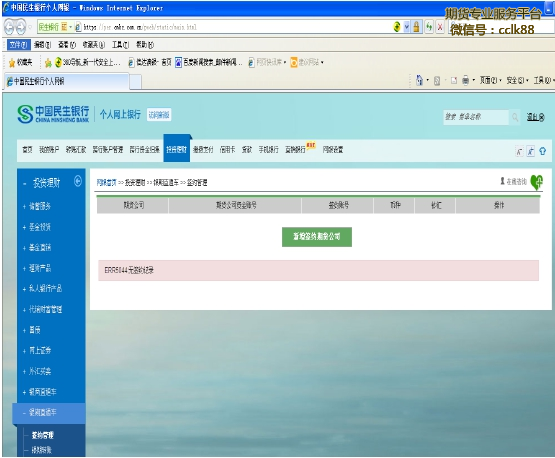The height and width of the screenshot is (458, 555).
Task: Open the address bar dropdown arrow
Action: [407, 27]
